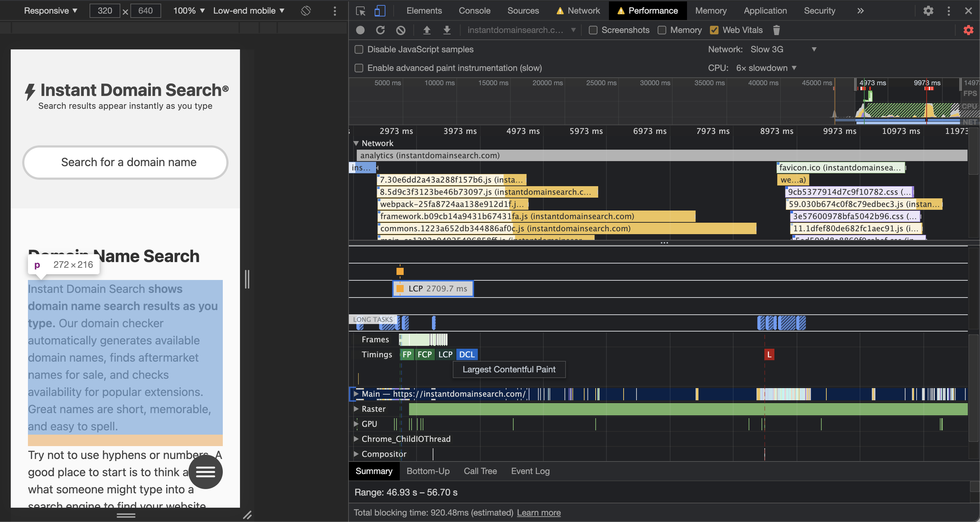Viewport: 980px width, 522px height.
Task: Open the 100% zoom dropdown
Action: coord(189,11)
